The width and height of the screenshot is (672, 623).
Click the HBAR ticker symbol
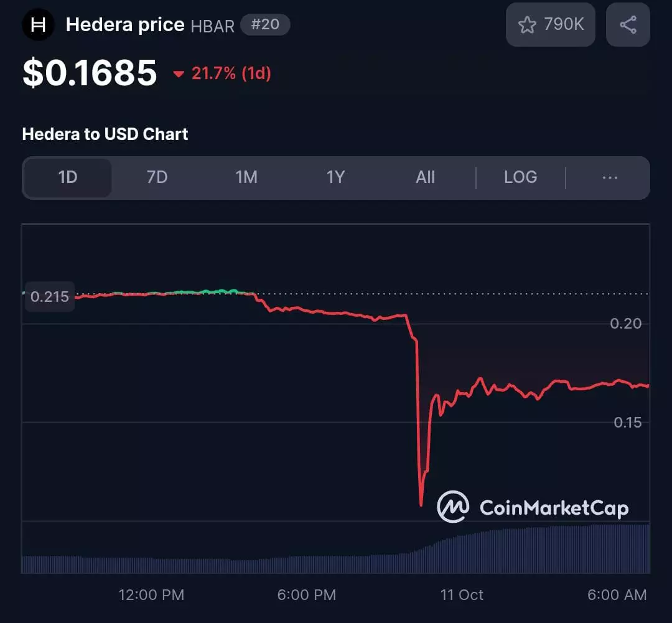pos(212,26)
